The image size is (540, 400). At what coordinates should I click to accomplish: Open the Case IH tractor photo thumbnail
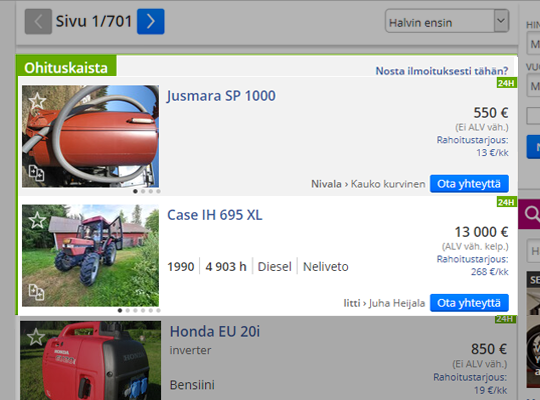click(x=90, y=255)
